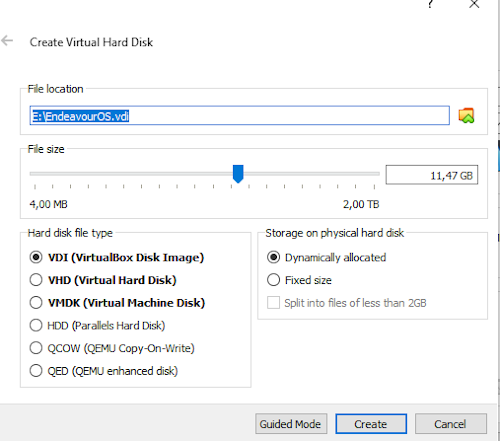Click the E:\EndeavourOS.vdi file path field
Screen dimensions: 500x441
pyautogui.click(x=239, y=116)
